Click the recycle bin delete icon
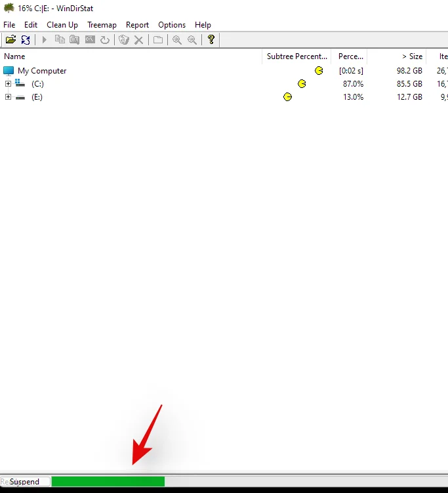Image resolution: width=448 pixels, height=493 pixels. tap(123, 40)
